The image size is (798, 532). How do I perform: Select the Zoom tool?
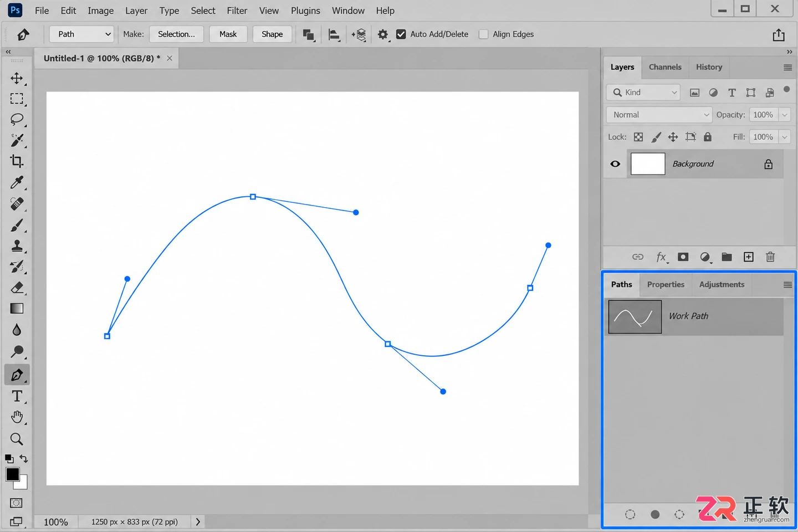[17, 439]
